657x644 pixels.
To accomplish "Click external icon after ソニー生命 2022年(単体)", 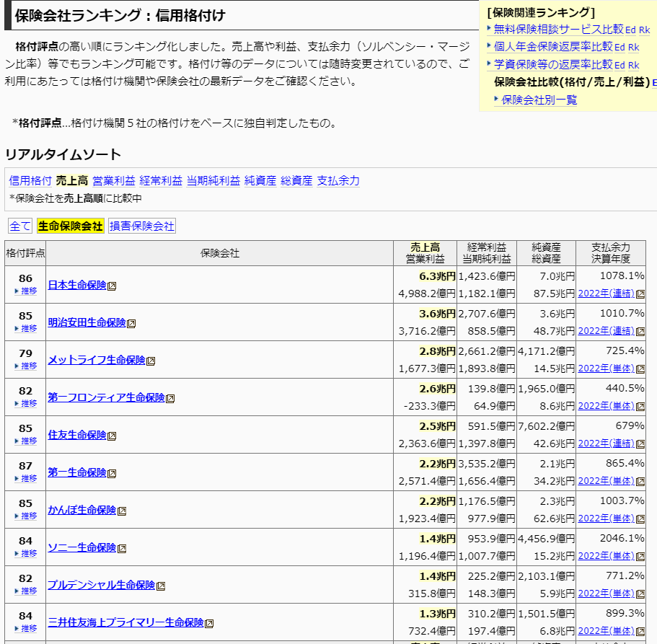I will pos(640,557).
